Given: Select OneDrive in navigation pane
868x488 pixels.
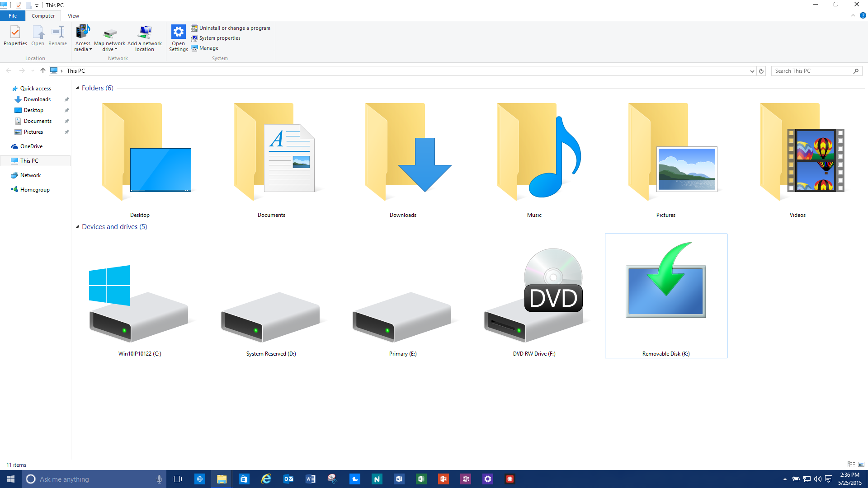Looking at the screenshot, I should pyautogui.click(x=31, y=146).
